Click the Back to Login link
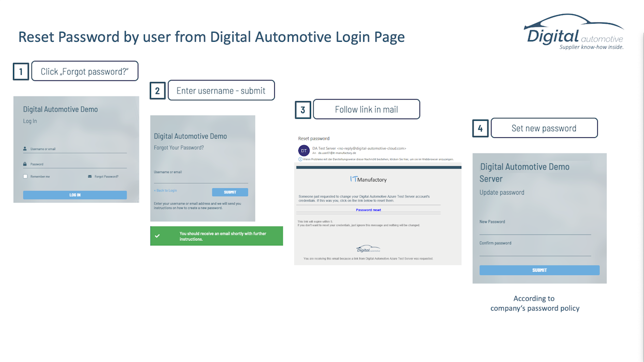The height and width of the screenshot is (362, 644). [166, 191]
